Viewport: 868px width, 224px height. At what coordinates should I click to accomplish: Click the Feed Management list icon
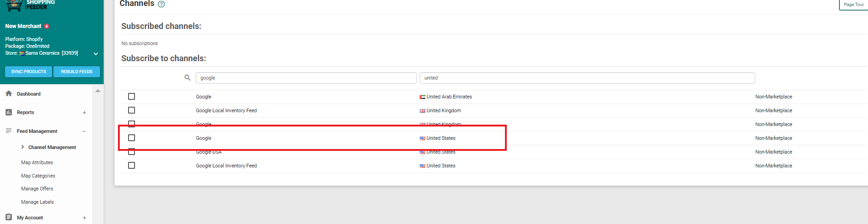pyautogui.click(x=8, y=131)
